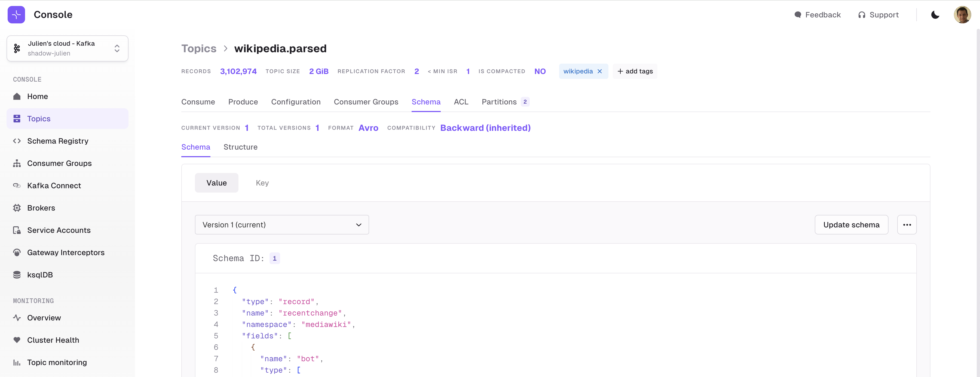The height and width of the screenshot is (377, 980).
Task: Open Service Accounts from the sidebar
Action: point(67,230)
